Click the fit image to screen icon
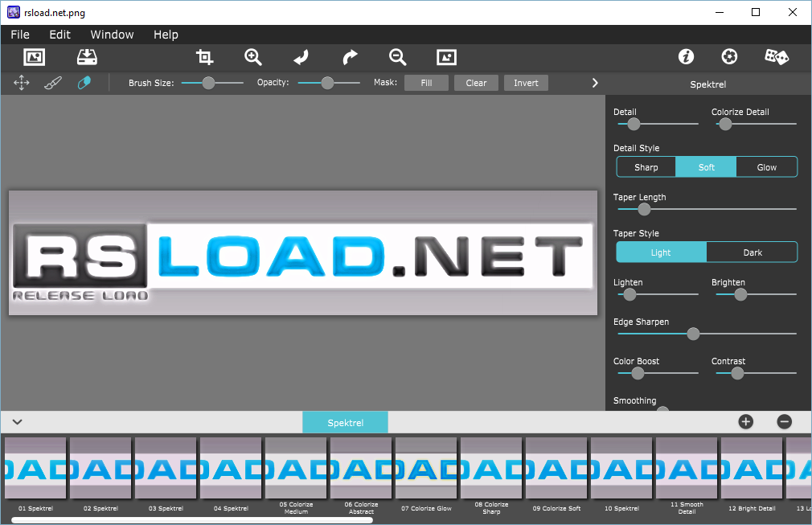The height and width of the screenshot is (525, 812). 446,57
